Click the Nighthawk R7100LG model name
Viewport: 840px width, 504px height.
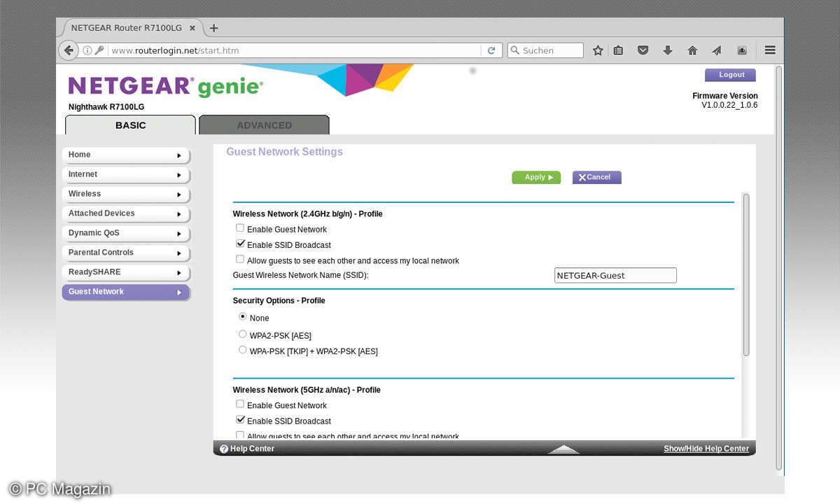point(106,107)
